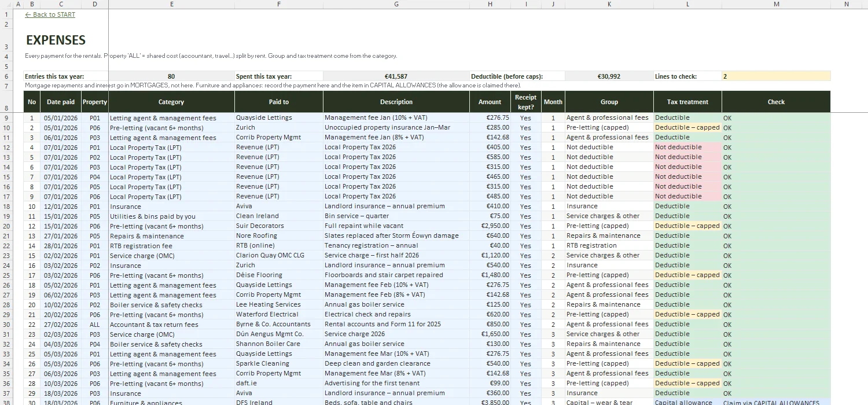The height and width of the screenshot is (405, 868).
Task: Select Advertising for the first tenant description
Action: 396,383
